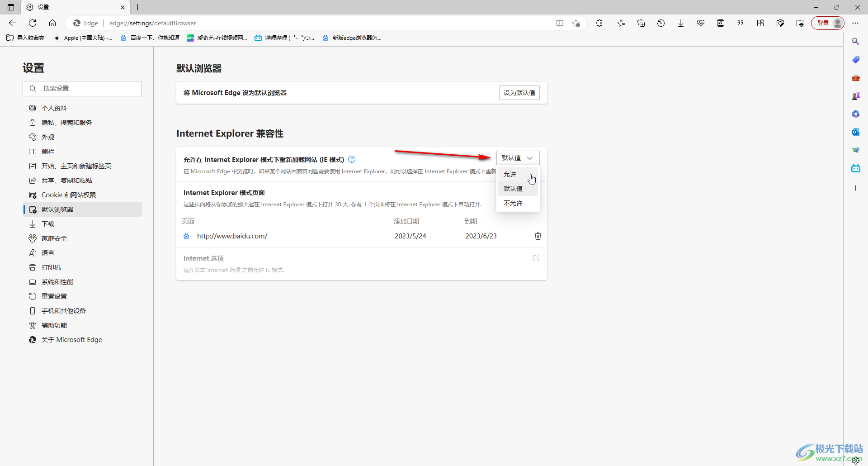Open IE mode help question icon
The width and height of the screenshot is (868, 466).
pyautogui.click(x=352, y=159)
